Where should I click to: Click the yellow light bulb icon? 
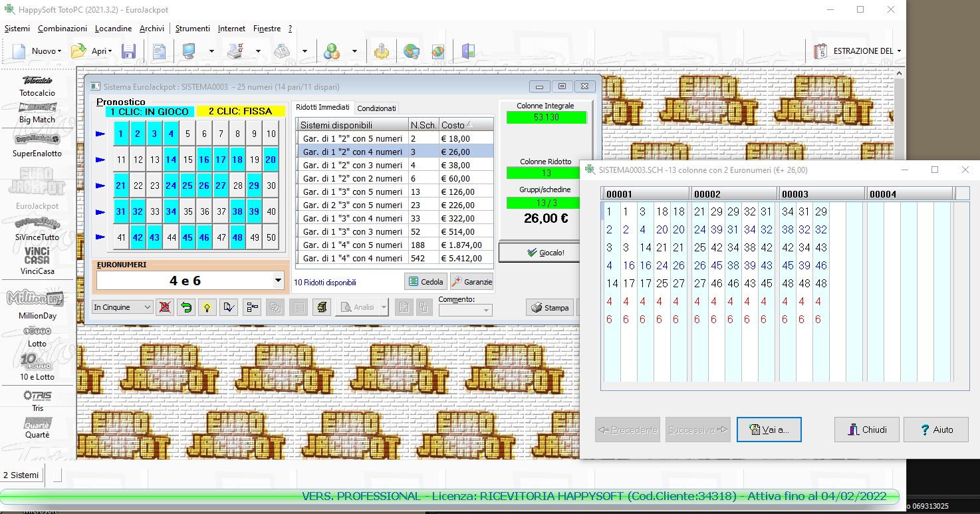207,307
